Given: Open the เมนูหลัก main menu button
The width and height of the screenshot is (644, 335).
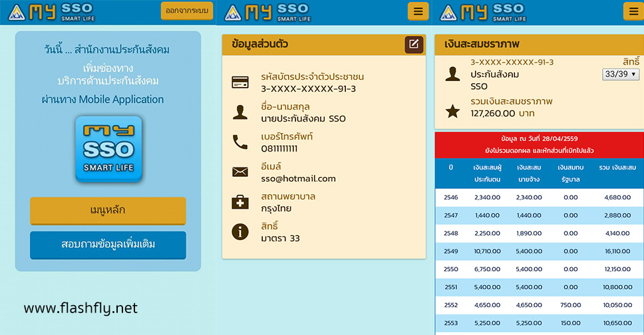Looking at the screenshot, I should [108, 211].
